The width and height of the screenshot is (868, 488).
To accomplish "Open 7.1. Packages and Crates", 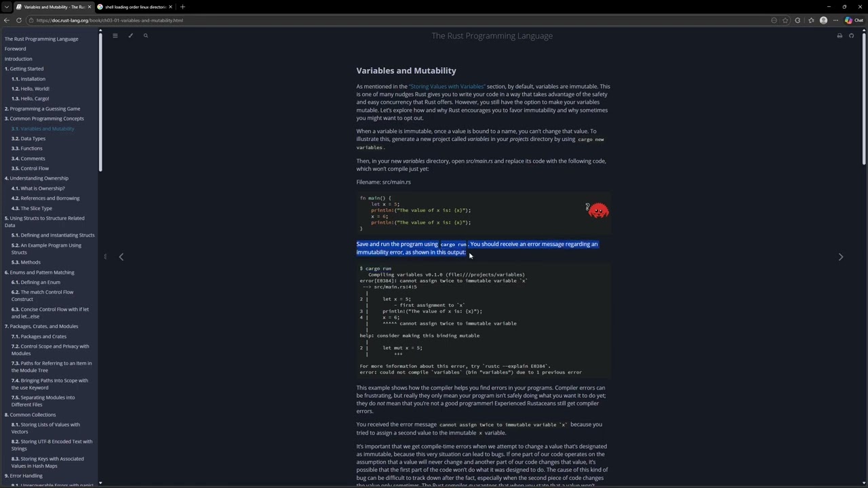I will tap(39, 336).
